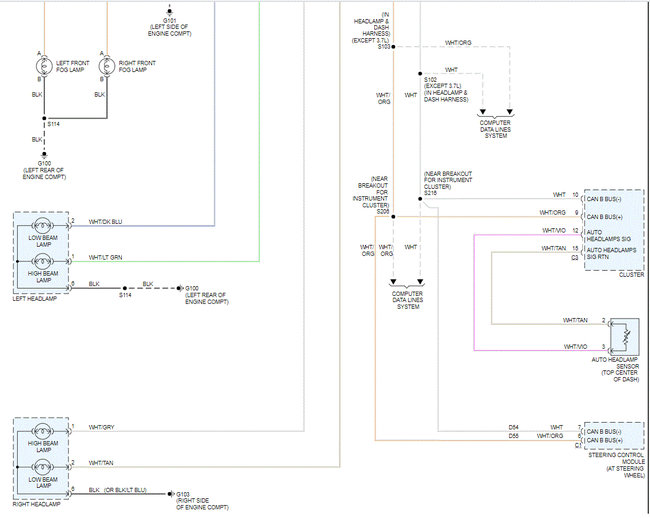Click the STEERING CONTROL MODULE caption
This screenshot has height=518, width=650.
pos(617,458)
